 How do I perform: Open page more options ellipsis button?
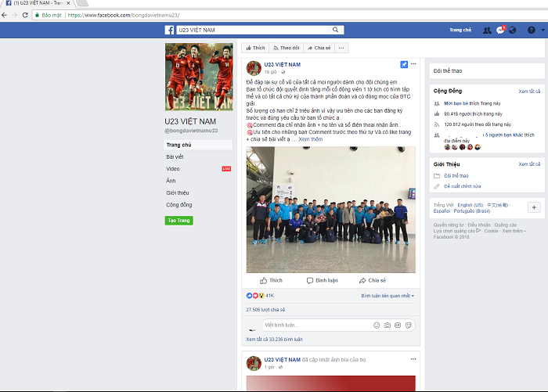[x=341, y=48]
